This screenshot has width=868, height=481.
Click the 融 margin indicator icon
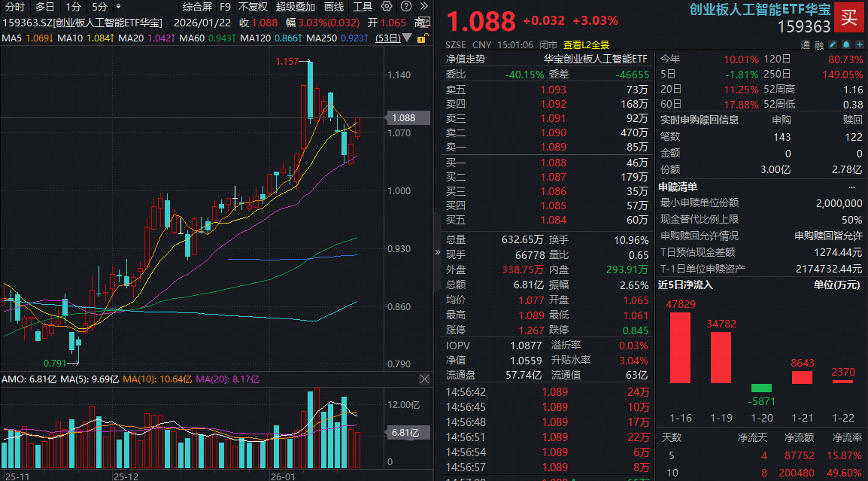tap(819, 44)
